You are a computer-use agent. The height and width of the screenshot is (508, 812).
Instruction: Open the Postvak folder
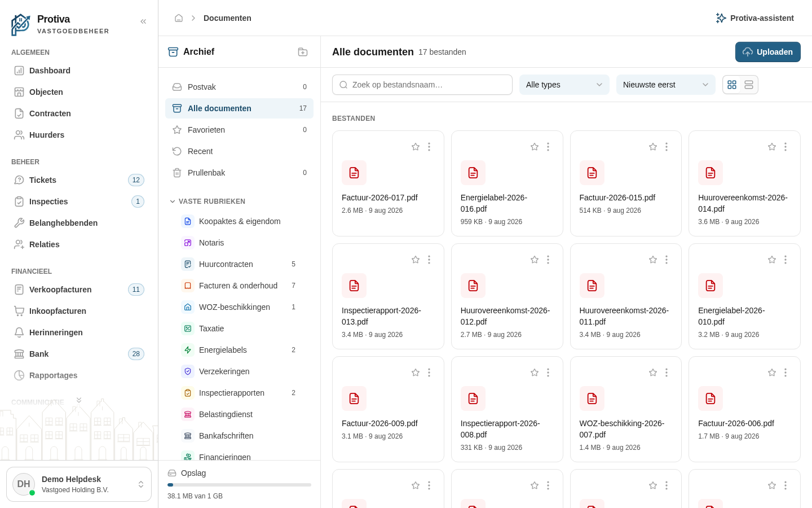(239, 87)
